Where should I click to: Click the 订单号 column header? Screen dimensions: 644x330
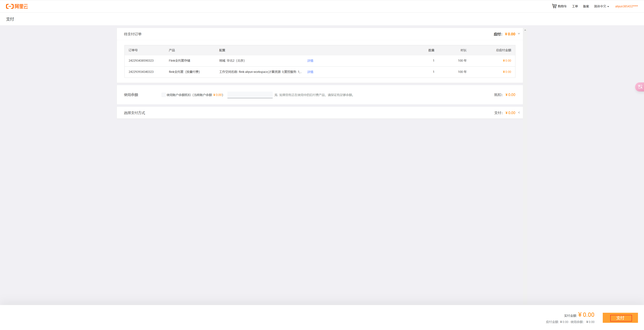tap(133, 50)
